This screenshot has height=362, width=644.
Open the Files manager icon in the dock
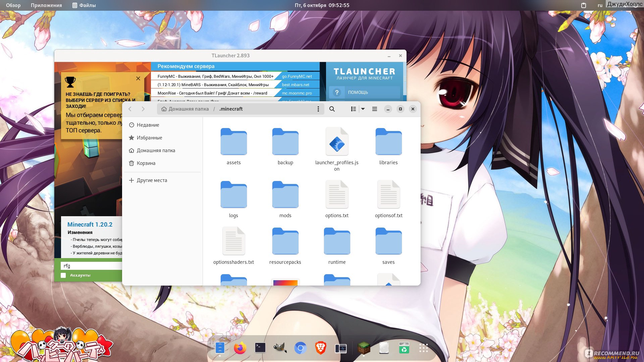tap(220, 348)
